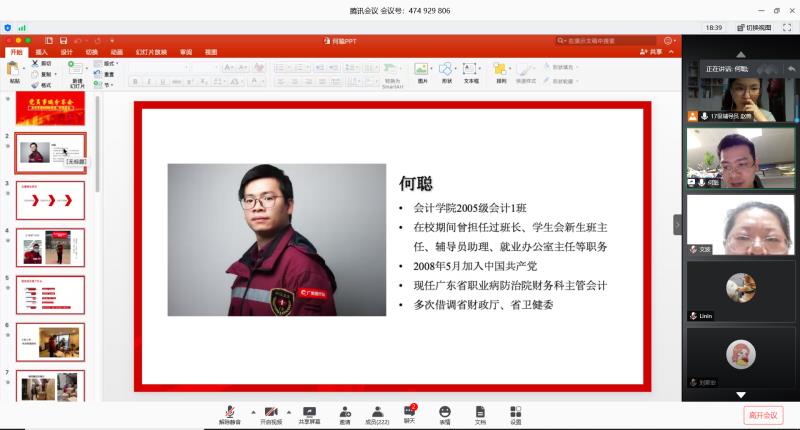Click the signal strength icon in meeting header

pyautogui.click(x=22, y=28)
